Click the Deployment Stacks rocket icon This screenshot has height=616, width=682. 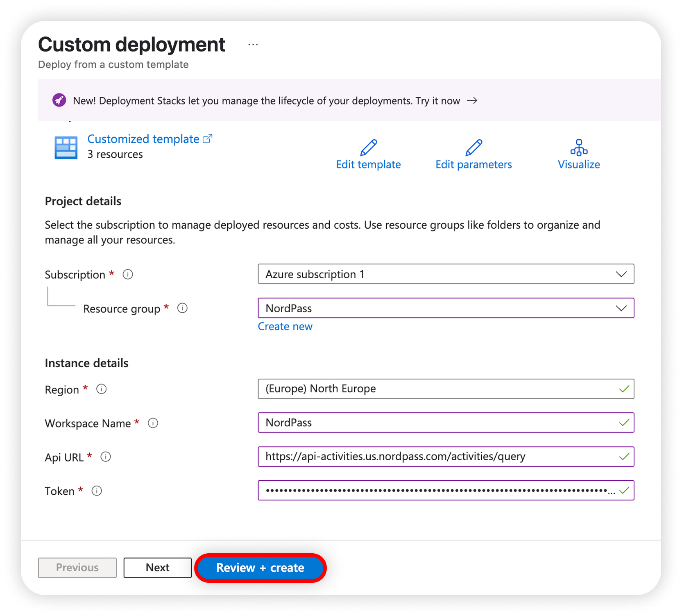click(x=59, y=100)
